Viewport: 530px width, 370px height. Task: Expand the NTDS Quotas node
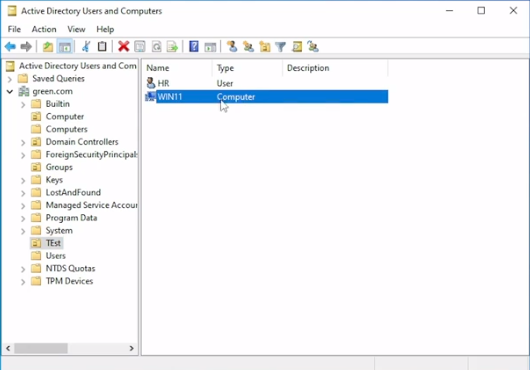(x=23, y=269)
